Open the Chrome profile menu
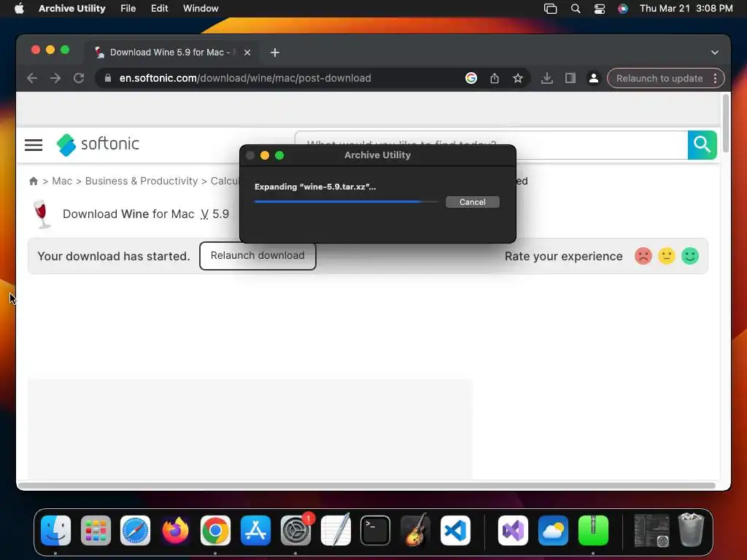 click(x=593, y=78)
